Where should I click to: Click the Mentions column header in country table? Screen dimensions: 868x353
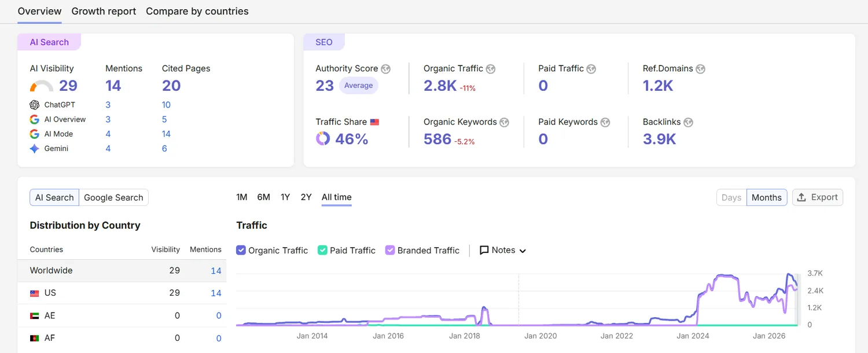[205, 249]
